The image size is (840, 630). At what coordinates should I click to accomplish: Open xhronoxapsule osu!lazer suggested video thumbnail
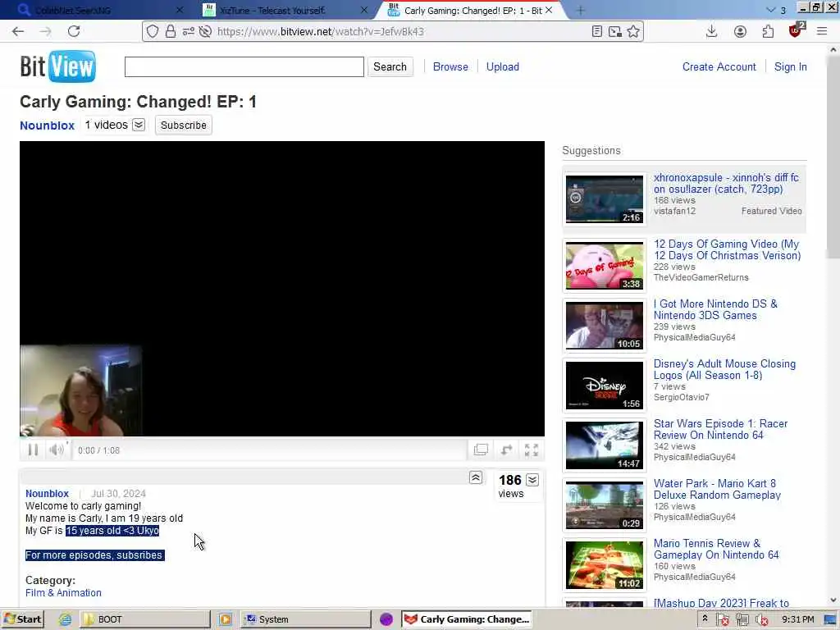coord(605,199)
